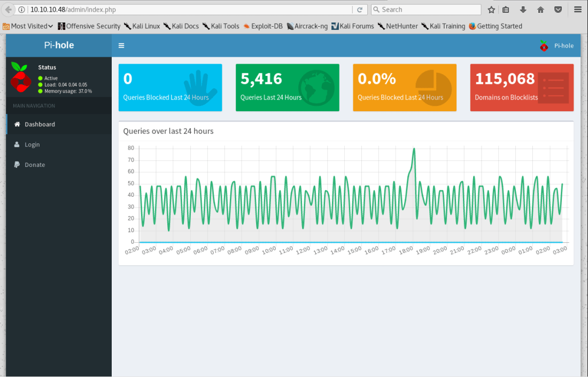This screenshot has height=377, width=588.
Task: Open the Exploit-DB bookmark
Action: 262,26
